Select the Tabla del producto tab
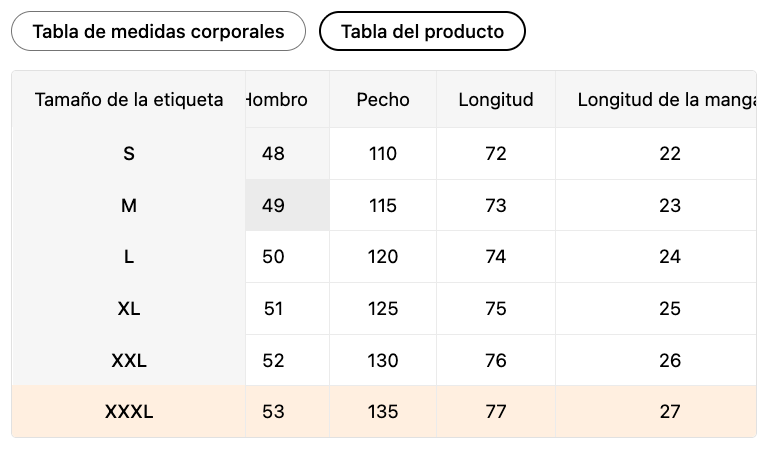Image resolution: width=776 pixels, height=454 pixels. [x=422, y=31]
